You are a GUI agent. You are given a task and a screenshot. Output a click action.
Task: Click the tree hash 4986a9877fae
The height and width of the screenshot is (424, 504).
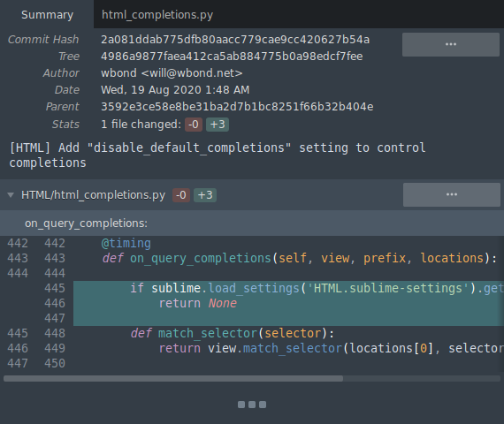click(232, 57)
